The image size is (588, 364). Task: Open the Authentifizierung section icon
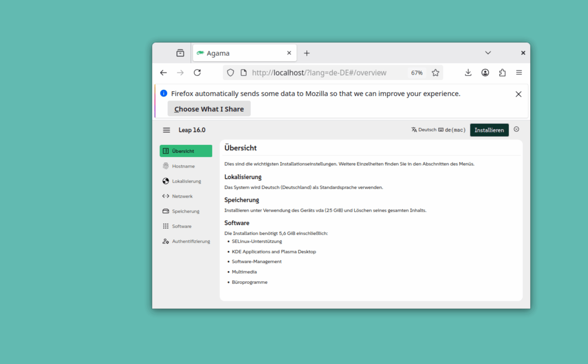(166, 241)
